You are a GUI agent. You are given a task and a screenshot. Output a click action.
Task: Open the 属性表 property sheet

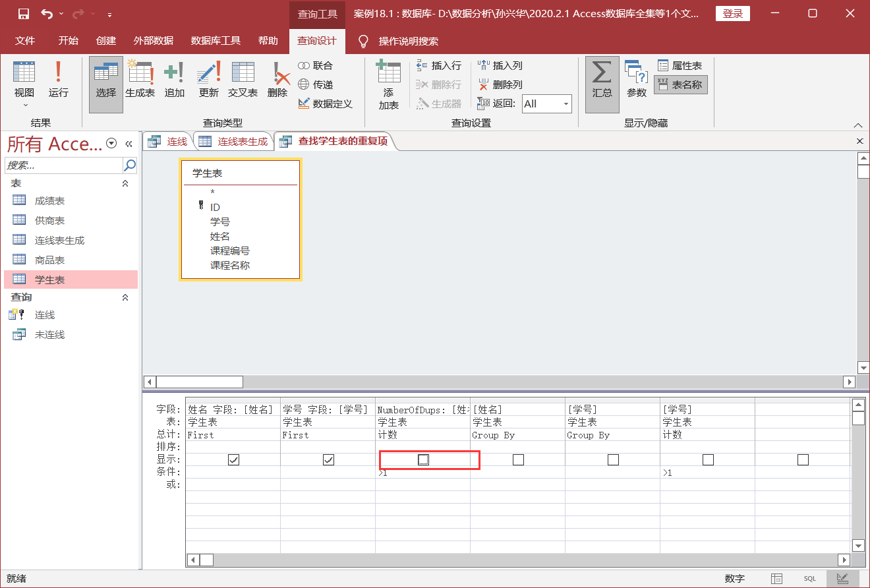point(680,65)
